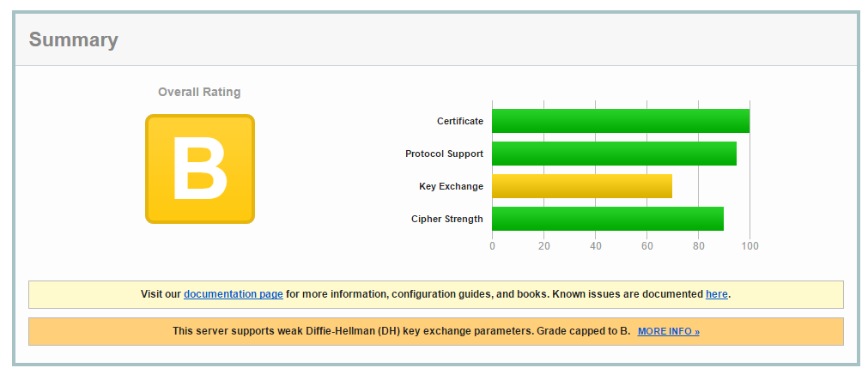This screenshot has width=868, height=374.
Task: Open the MORE INFO » link
Action: click(668, 331)
